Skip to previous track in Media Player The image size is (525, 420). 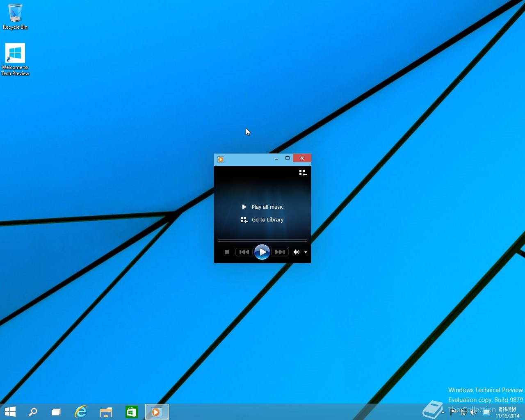[x=244, y=252]
